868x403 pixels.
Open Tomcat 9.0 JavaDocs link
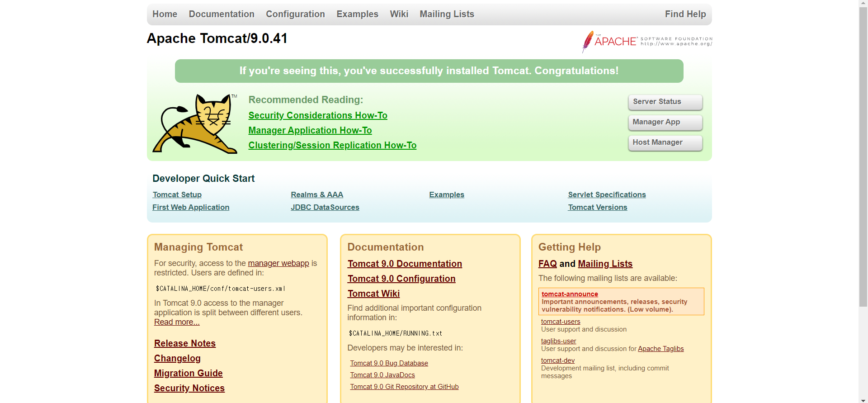click(382, 375)
